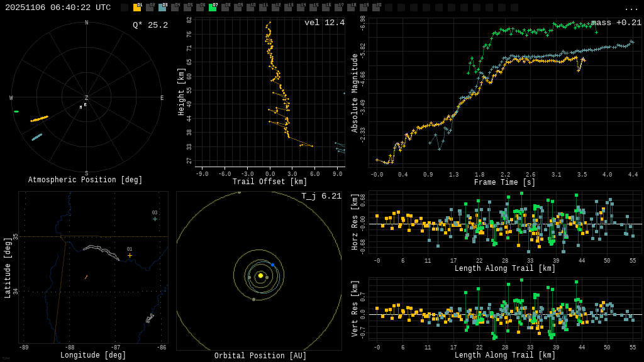Click green track point near West
The image size is (644, 362).
click(16, 111)
